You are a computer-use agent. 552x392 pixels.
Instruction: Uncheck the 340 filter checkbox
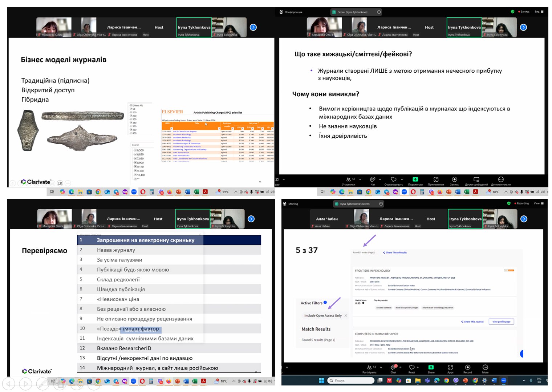[131, 123]
